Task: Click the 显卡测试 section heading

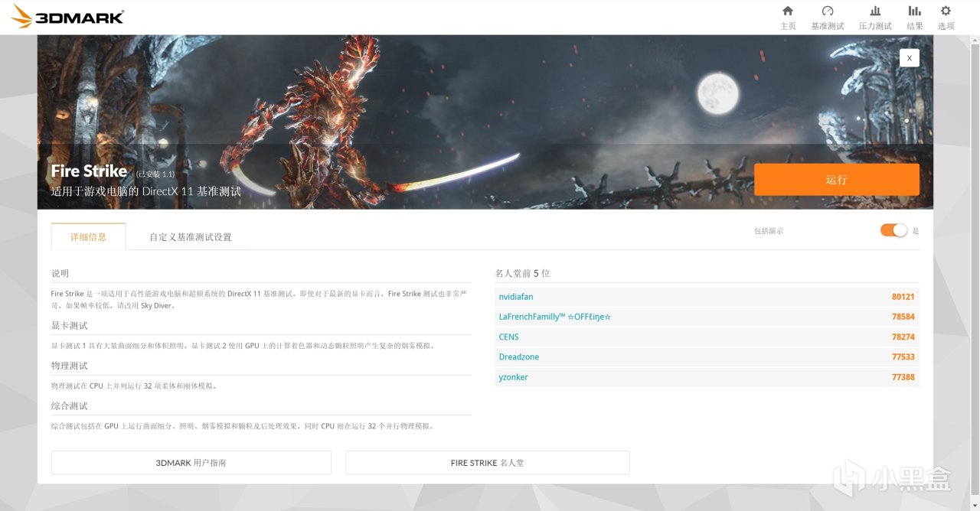Action: click(70, 326)
